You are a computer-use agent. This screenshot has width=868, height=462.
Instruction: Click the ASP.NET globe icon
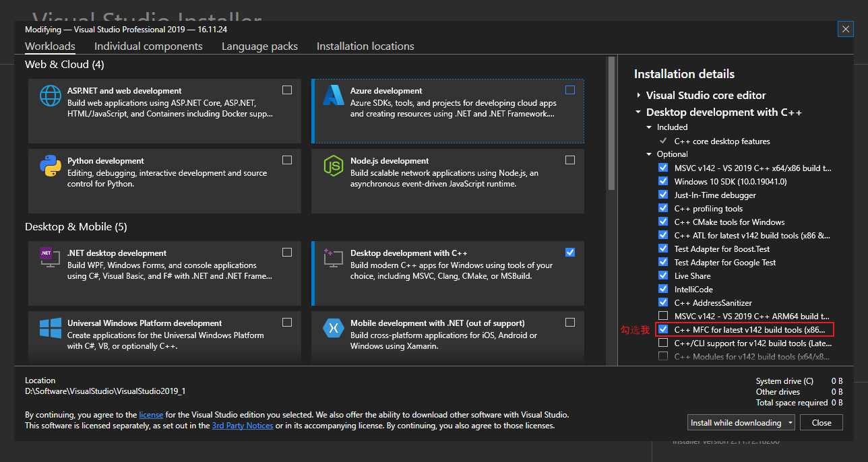coord(51,96)
